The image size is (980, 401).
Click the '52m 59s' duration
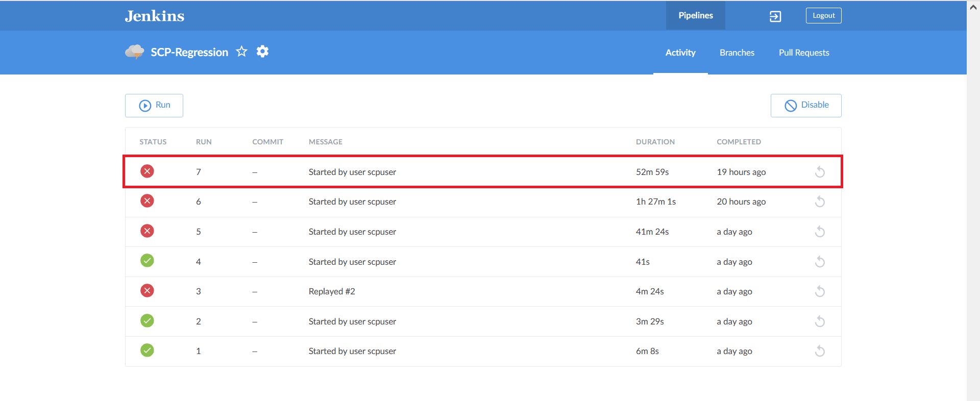[652, 172]
